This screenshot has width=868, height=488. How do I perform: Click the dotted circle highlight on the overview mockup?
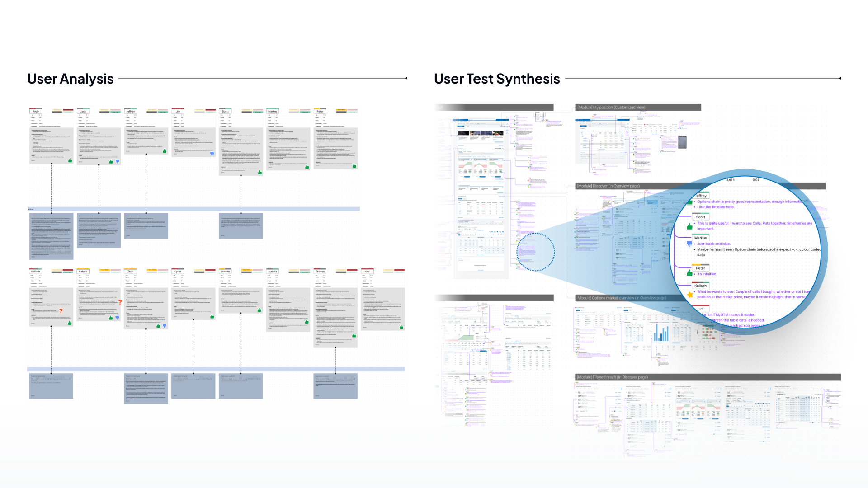tap(535, 252)
